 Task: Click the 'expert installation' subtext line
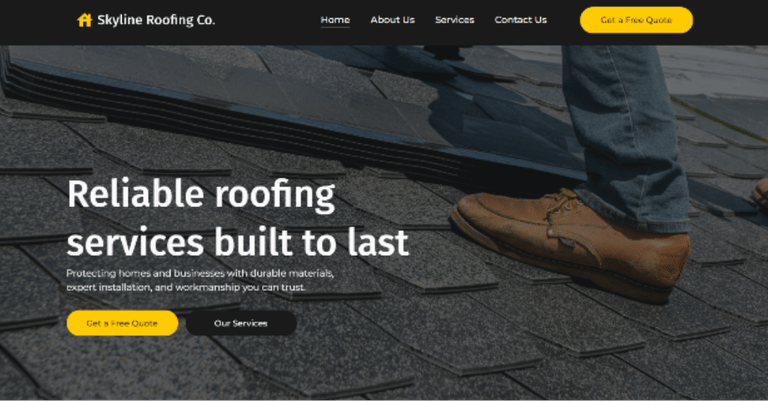(x=186, y=287)
